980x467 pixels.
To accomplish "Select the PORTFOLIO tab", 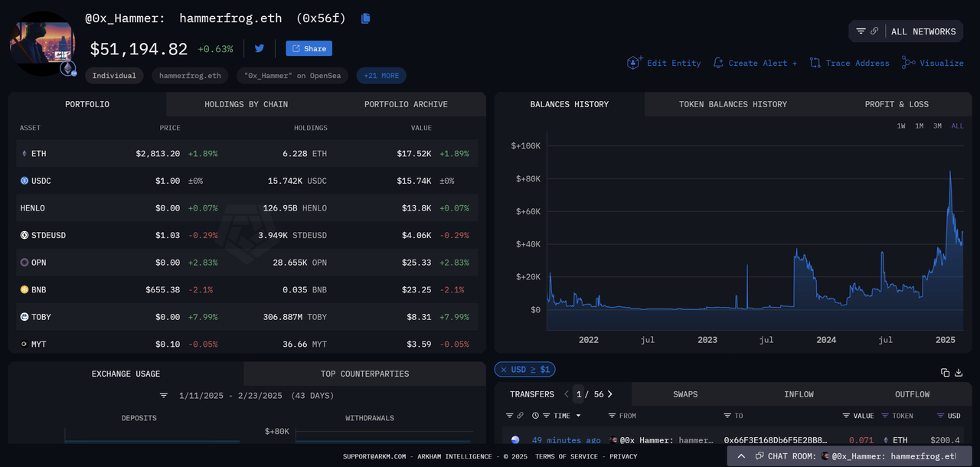I will pyautogui.click(x=87, y=104).
